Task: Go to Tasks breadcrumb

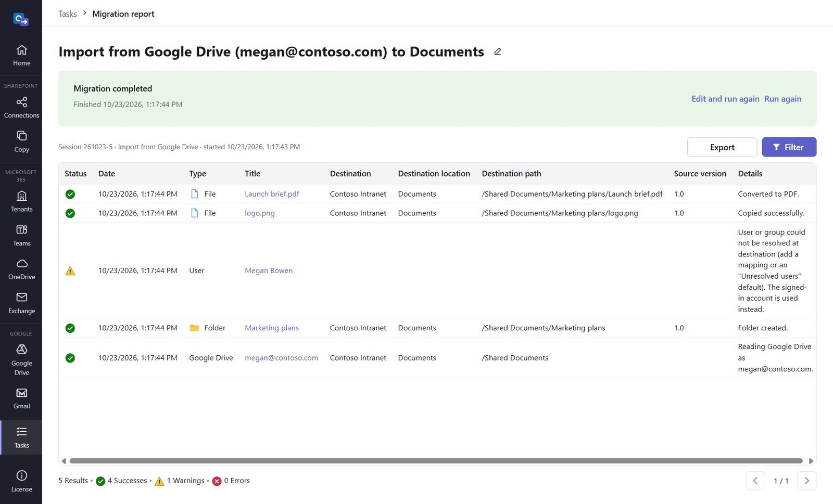Action: tap(68, 14)
